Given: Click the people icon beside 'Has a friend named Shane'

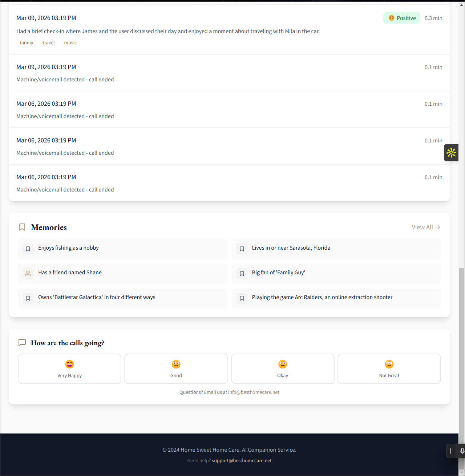Looking at the screenshot, I should tap(28, 273).
